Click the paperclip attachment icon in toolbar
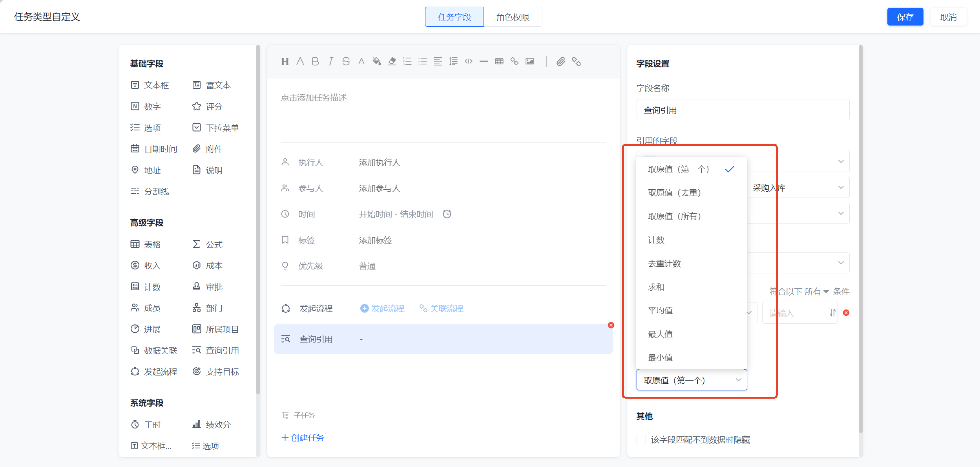980x467 pixels. (561, 61)
